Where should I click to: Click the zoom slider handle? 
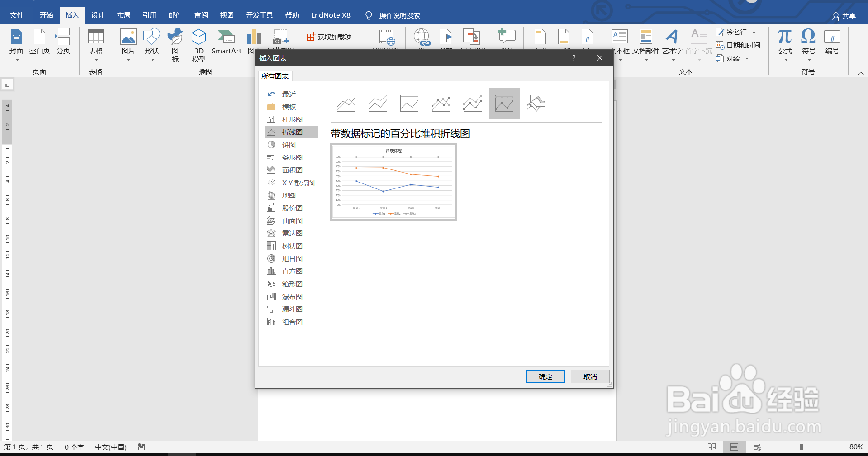pyautogui.click(x=801, y=447)
